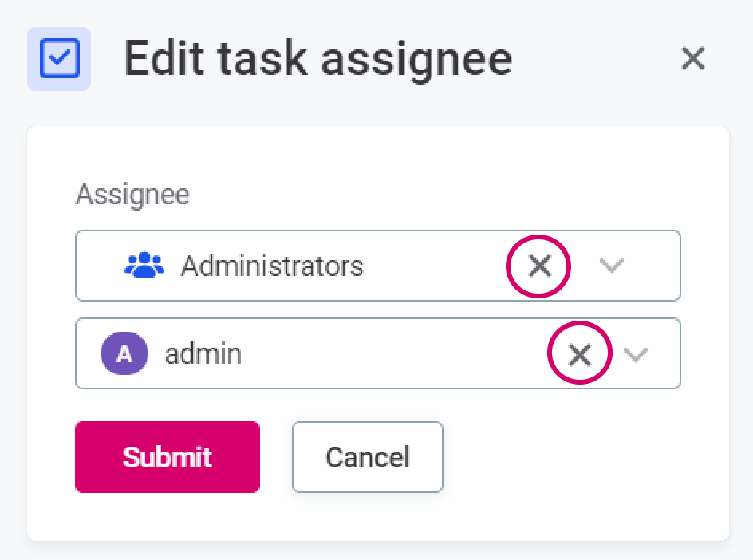Clear the Administrators group selection

pos(540,266)
